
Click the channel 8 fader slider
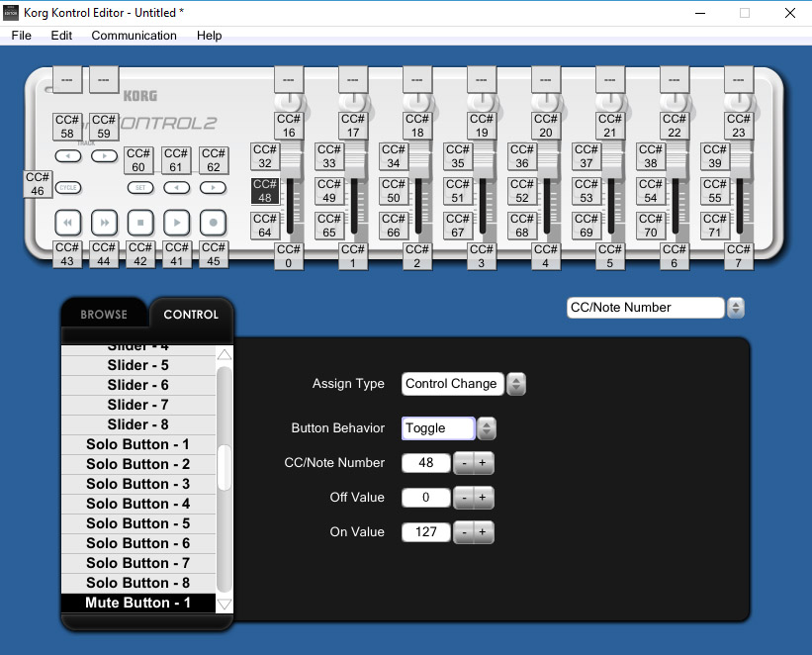click(741, 161)
